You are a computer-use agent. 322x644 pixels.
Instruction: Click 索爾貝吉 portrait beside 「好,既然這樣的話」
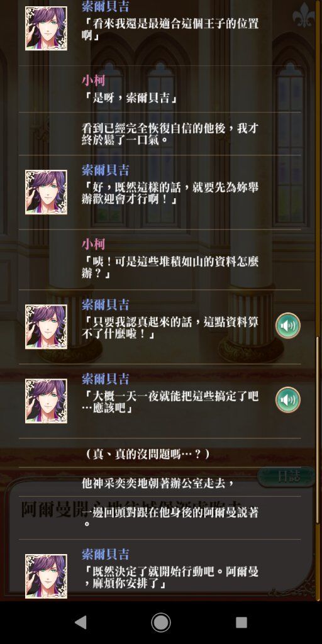46,192
